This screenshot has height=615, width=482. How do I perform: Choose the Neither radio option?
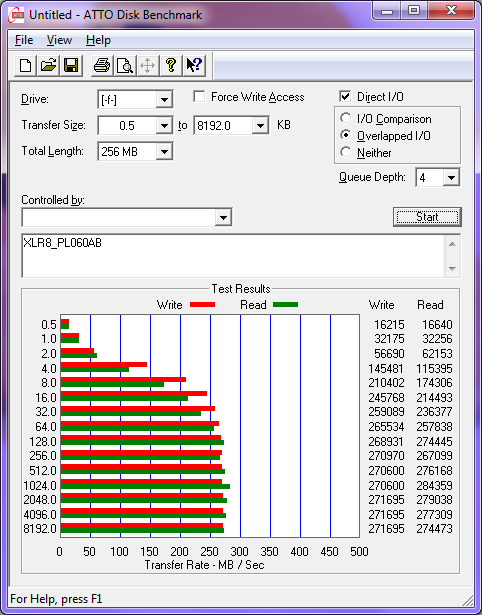click(346, 152)
